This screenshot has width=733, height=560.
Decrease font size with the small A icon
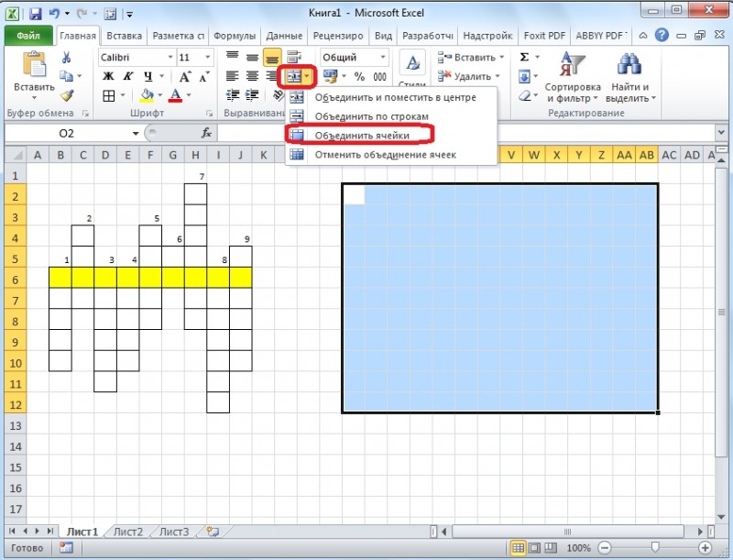click(204, 77)
